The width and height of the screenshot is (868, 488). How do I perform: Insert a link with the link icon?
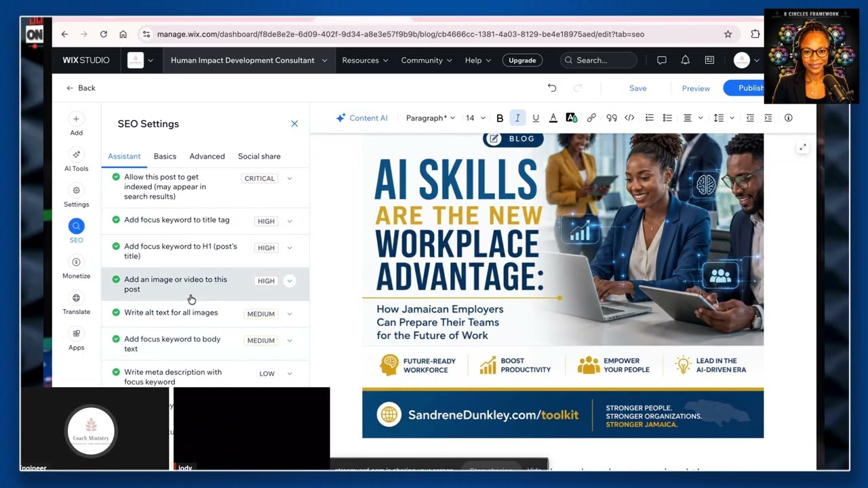point(591,118)
